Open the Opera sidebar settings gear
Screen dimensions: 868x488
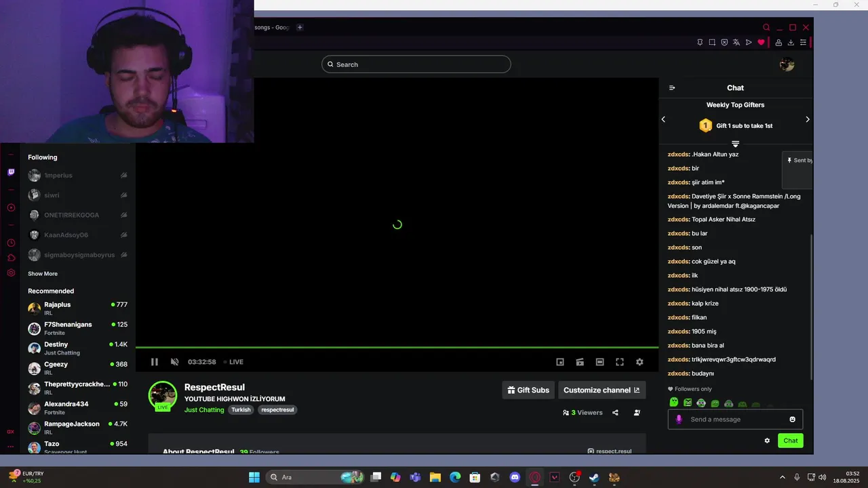11,273
